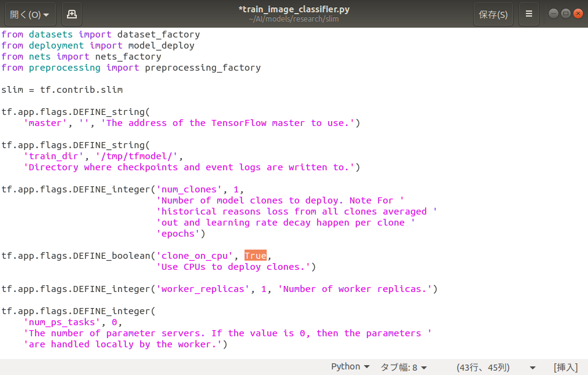The height and width of the screenshot is (375, 588).
Task: Maximize the gedit window
Action: 566,14
